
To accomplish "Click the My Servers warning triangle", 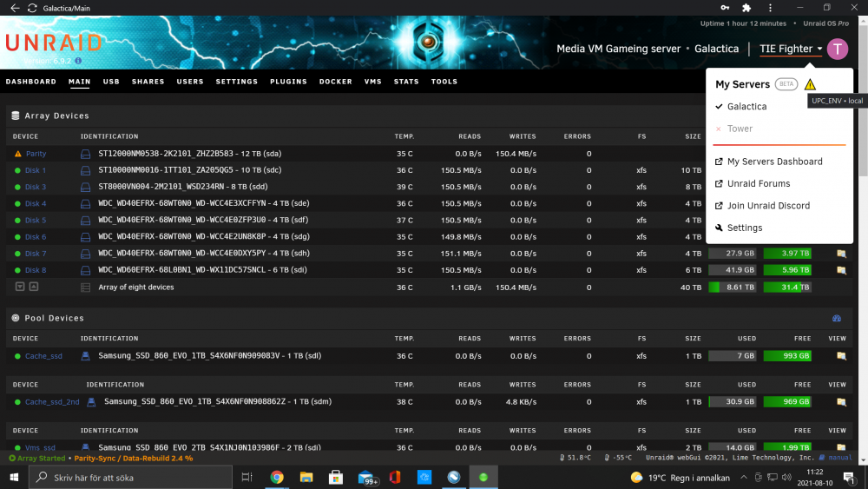I will click(x=810, y=84).
